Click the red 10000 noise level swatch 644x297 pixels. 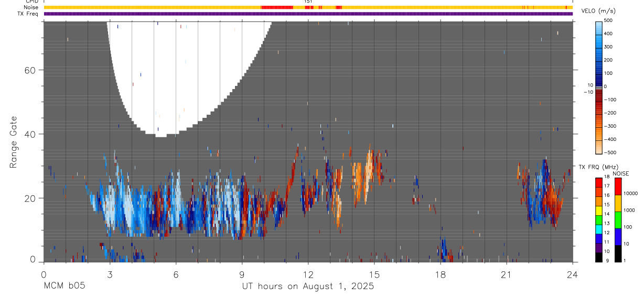(618, 186)
